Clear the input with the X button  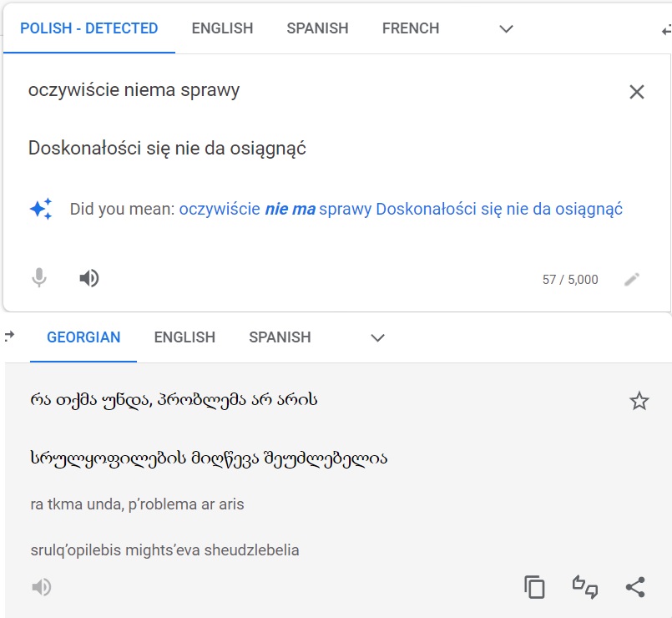click(x=638, y=92)
